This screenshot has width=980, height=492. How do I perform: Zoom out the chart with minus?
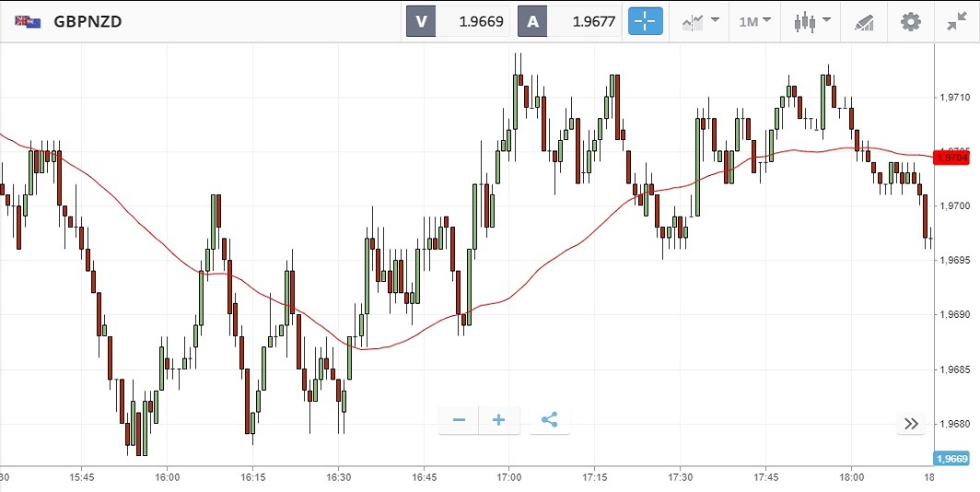coord(459,420)
